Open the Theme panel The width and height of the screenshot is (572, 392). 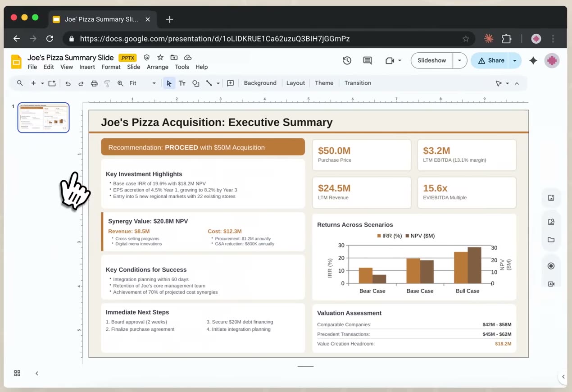click(324, 83)
